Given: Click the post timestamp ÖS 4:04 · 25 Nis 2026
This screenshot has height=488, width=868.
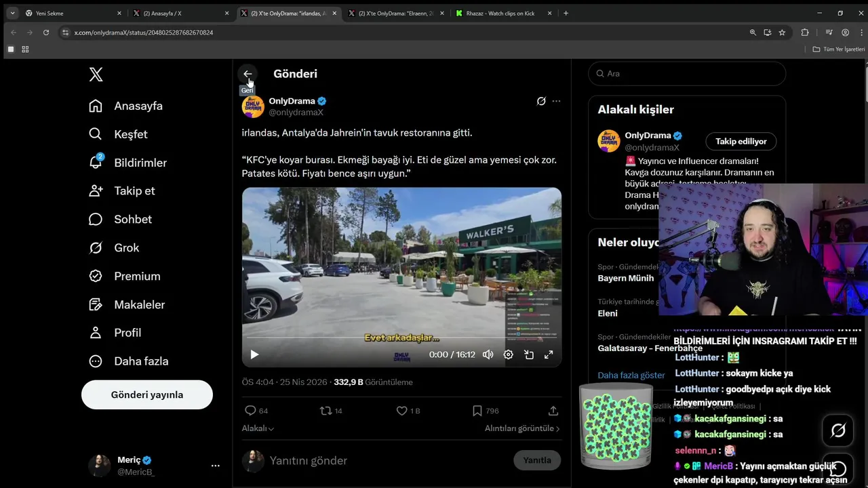Looking at the screenshot, I should (285, 382).
